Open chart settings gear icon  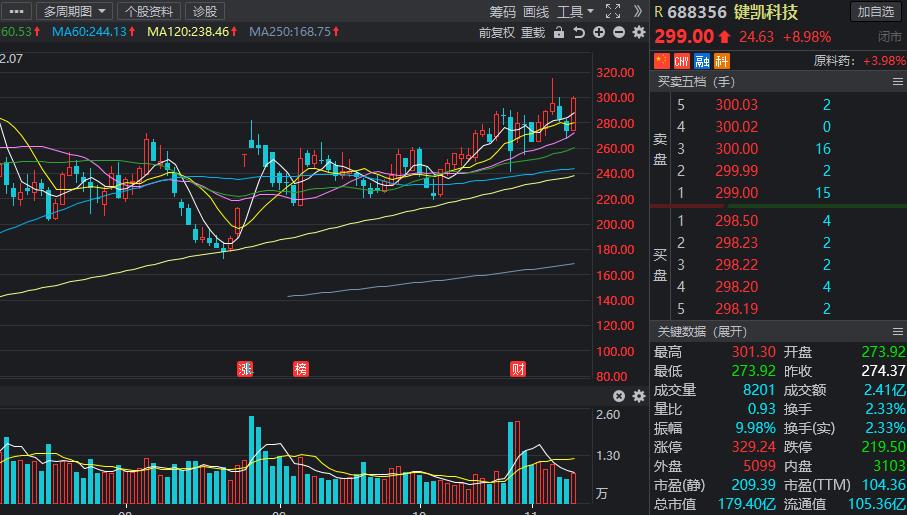click(x=637, y=32)
